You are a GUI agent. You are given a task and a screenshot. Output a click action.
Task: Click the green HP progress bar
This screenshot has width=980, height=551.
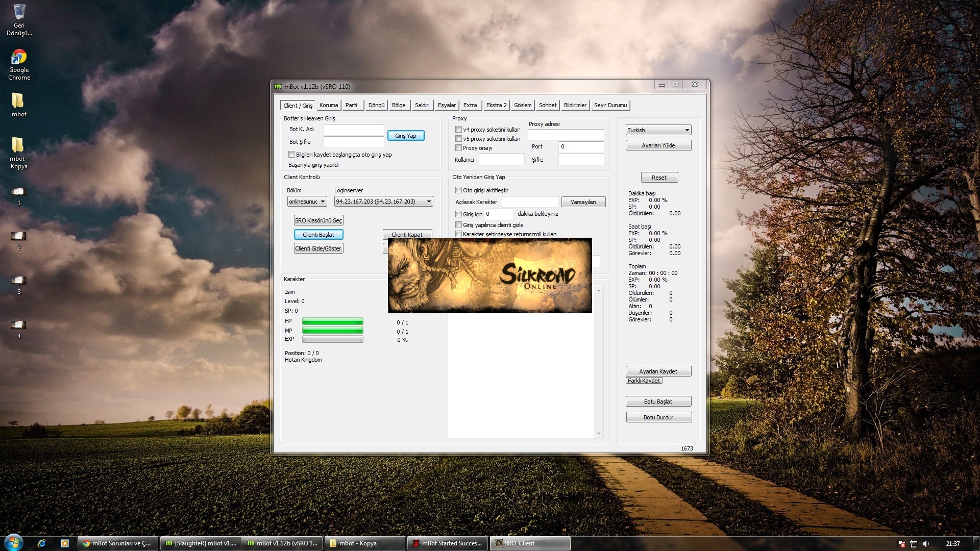click(x=333, y=321)
